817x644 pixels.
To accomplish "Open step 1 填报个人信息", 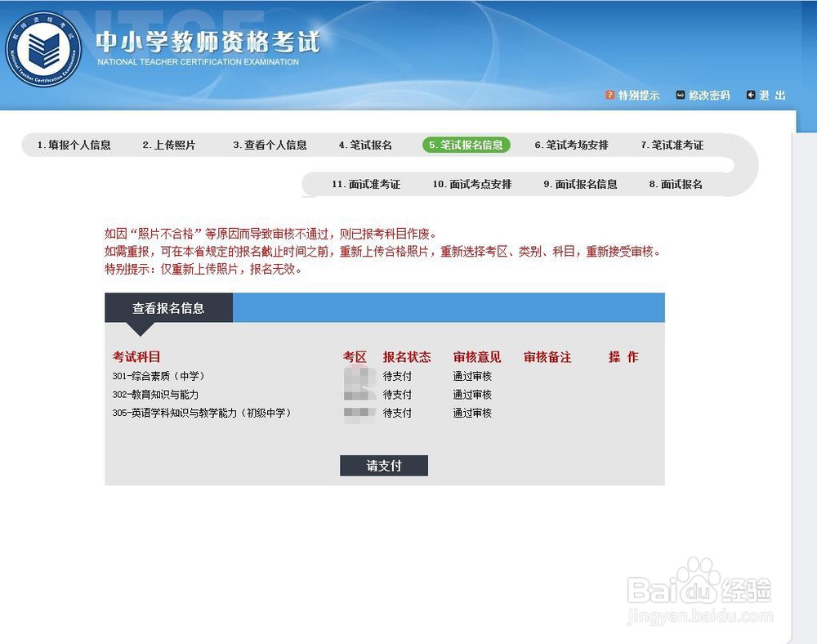I will point(74,145).
